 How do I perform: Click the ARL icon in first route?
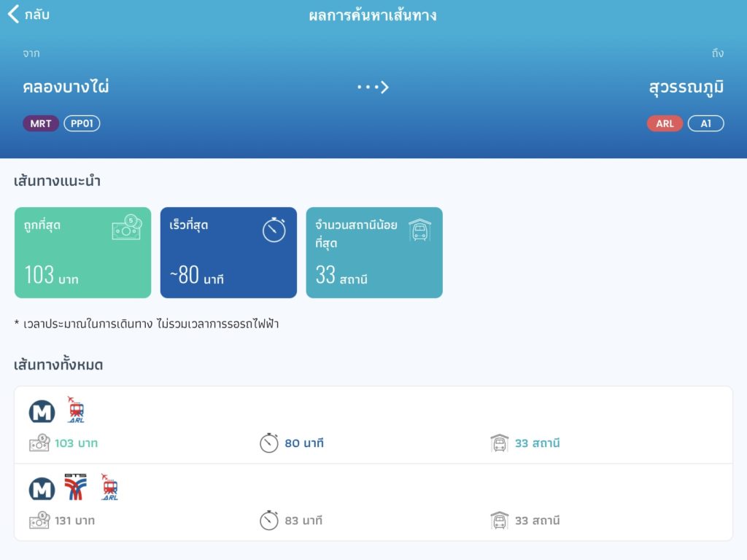(x=75, y=410)
